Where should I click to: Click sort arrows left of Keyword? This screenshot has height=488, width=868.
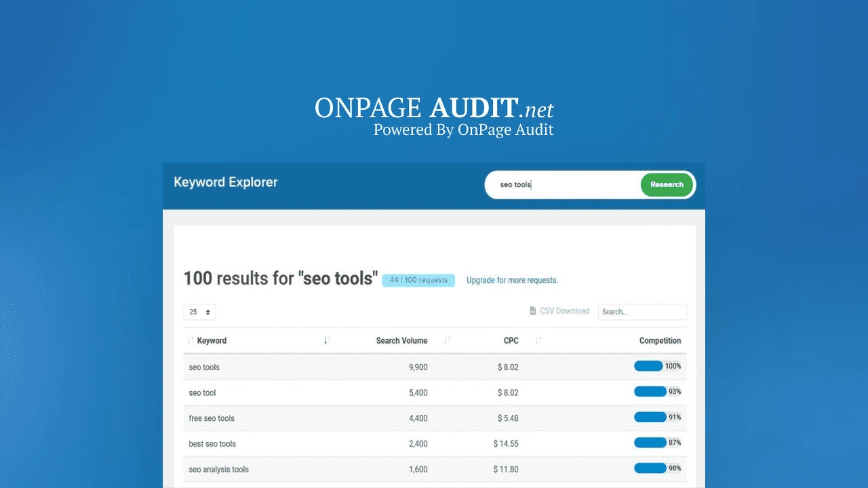[x=191, y=341]
